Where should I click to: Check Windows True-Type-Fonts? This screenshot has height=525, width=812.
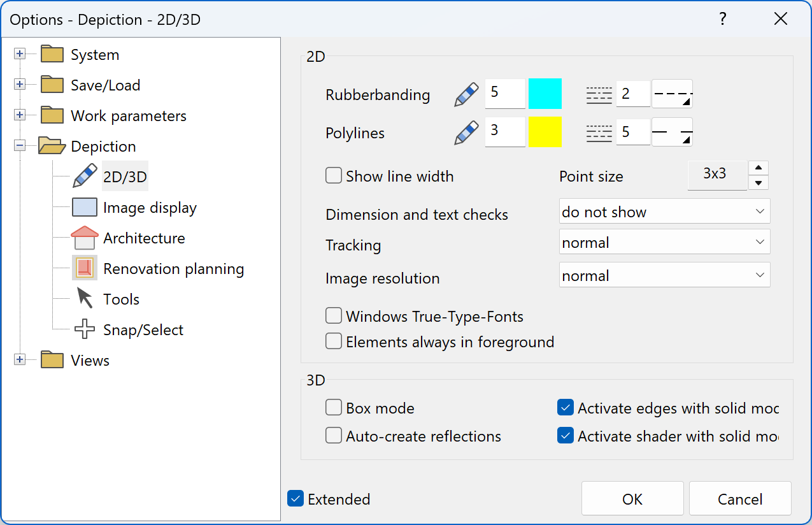click(334, 315)
